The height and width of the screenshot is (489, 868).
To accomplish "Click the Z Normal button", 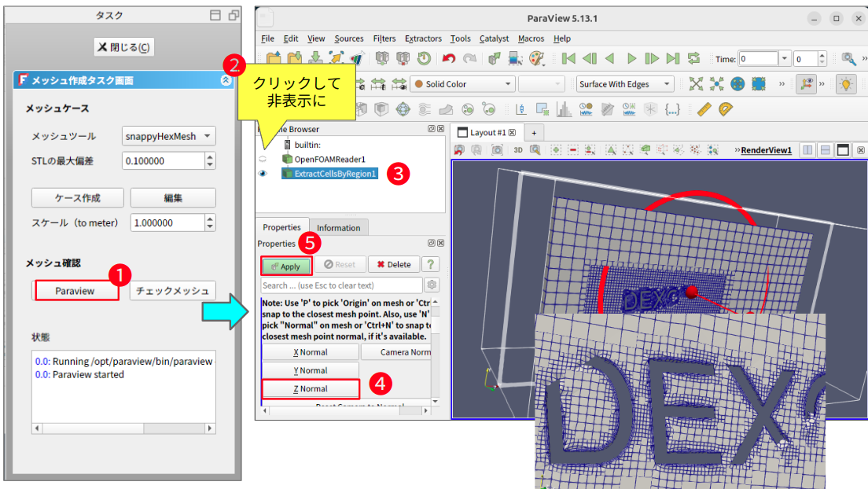I will (311, 389).
